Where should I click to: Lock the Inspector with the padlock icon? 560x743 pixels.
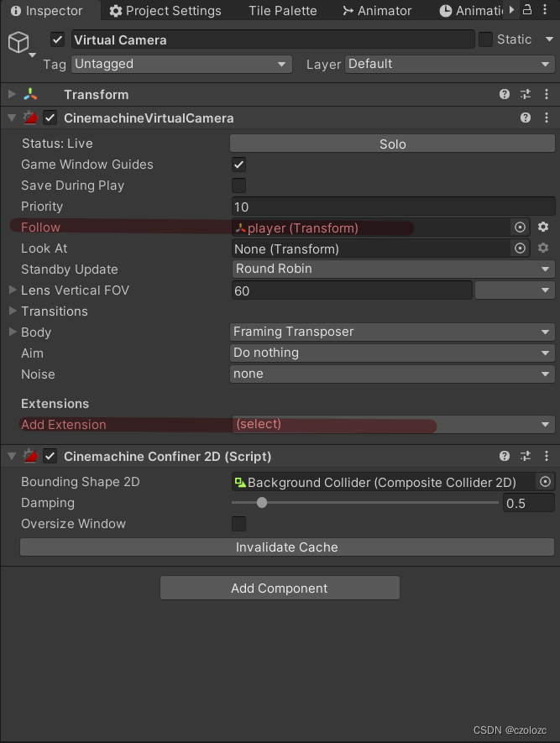coord(526,10)
